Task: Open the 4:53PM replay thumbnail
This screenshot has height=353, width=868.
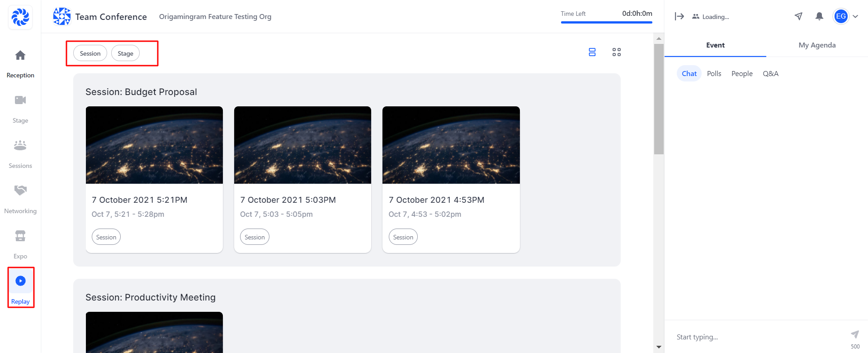Action: pyautogui.click(x=451, y=145)
